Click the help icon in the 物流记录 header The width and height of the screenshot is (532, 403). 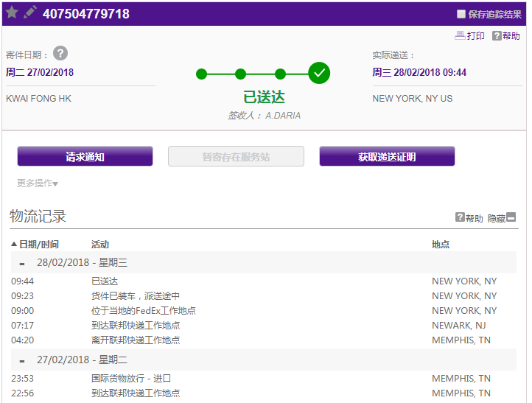[460, 217]
